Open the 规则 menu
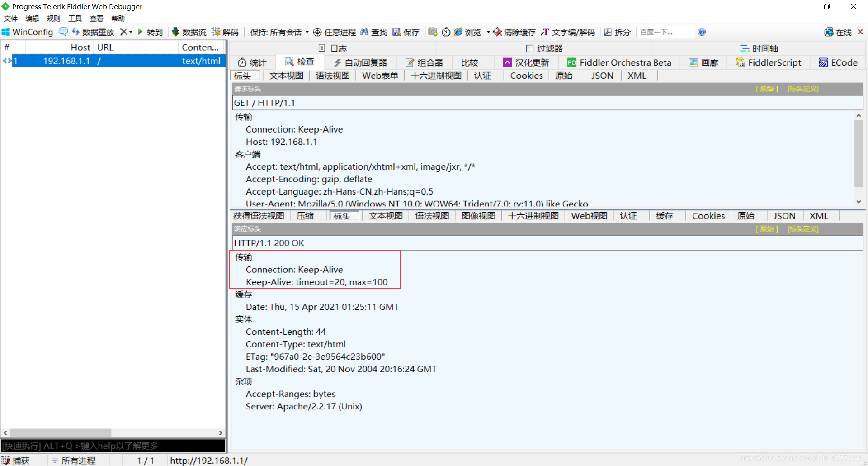Image resolution: width=868 pixels, height=466 pixels. [53, 19]
